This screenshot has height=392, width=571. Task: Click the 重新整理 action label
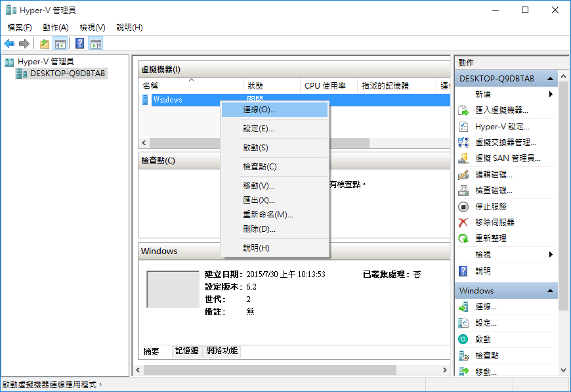(491, 238)
